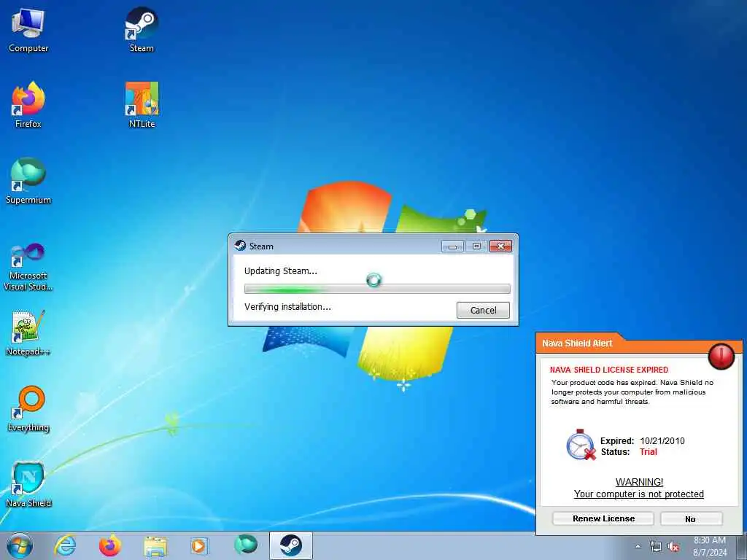Image resolution: width=747 pixels, height=560 pixels.
Task: Select the Everything search shortcut
Action: click(28, 408)
